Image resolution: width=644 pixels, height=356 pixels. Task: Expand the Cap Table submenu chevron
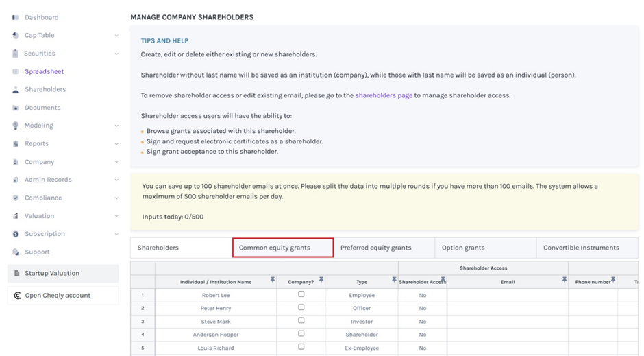pyautogui.click(x=116, y=36)
